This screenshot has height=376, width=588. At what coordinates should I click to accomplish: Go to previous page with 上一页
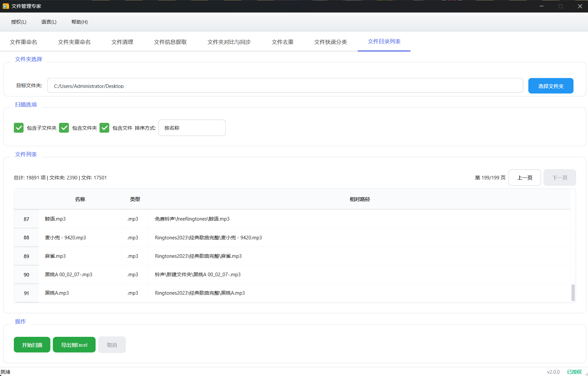[524, 178]
